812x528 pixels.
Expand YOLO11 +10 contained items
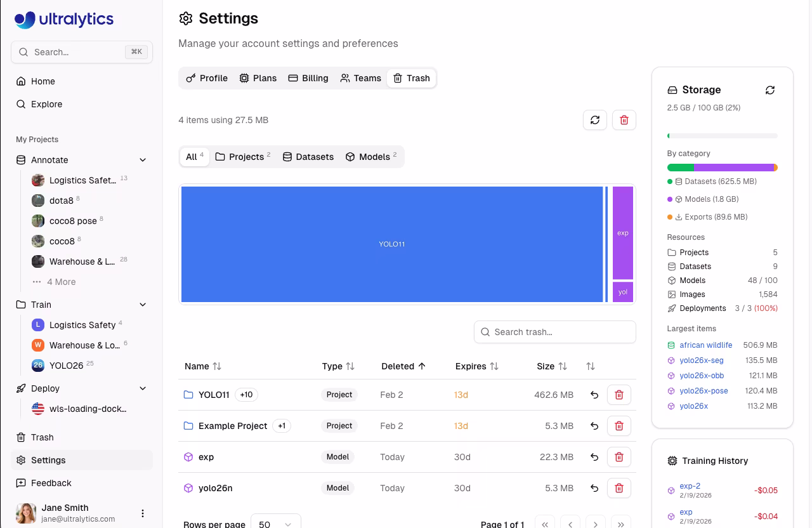coord(246,395)
